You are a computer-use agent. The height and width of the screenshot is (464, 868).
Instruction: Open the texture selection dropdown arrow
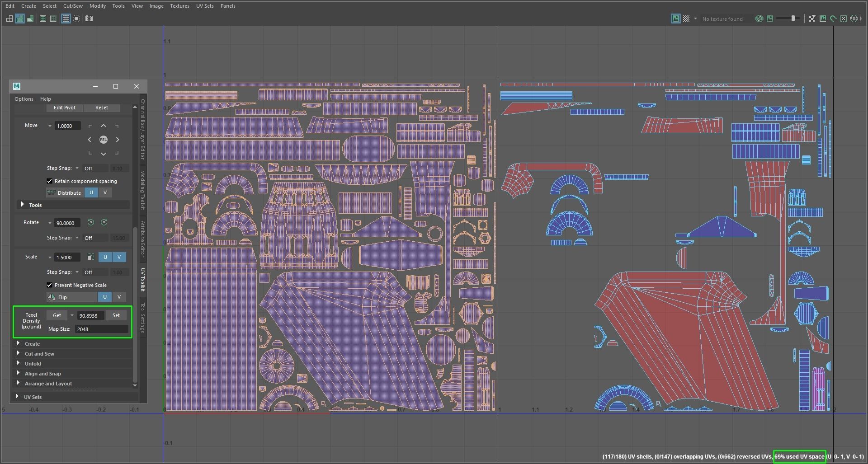click(x=695, y=19)
